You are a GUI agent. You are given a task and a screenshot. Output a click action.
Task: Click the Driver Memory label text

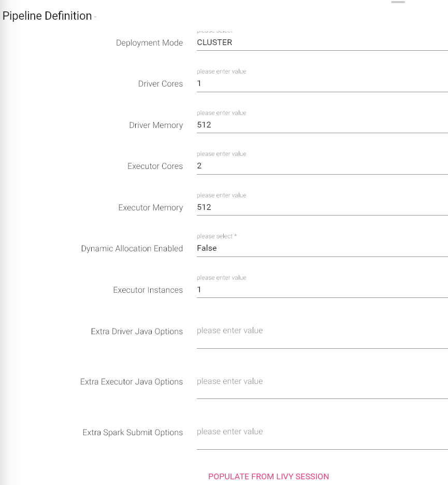pos(156,125)
